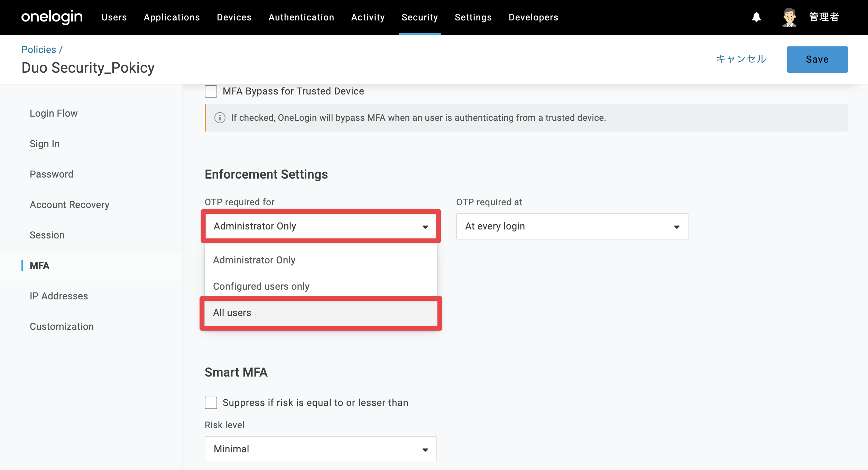Open the Authentication menu
The height and width of the screenshot is (470, 868).
(x=302, y=17)
